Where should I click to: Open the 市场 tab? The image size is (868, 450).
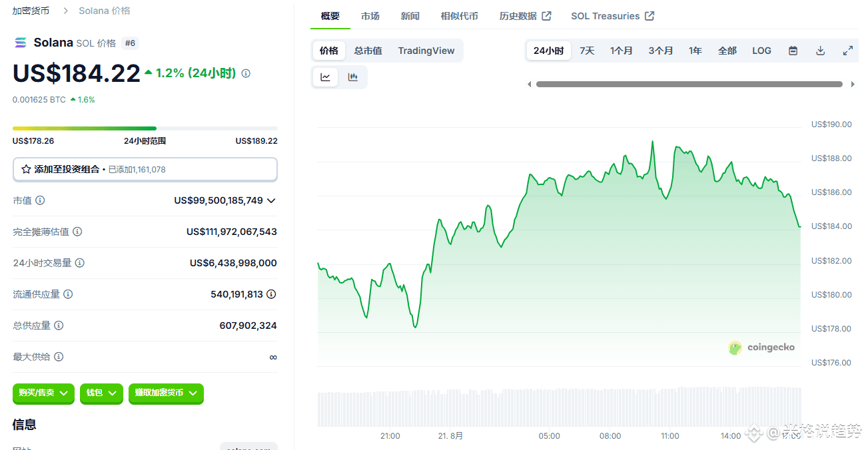click(370, 16)
